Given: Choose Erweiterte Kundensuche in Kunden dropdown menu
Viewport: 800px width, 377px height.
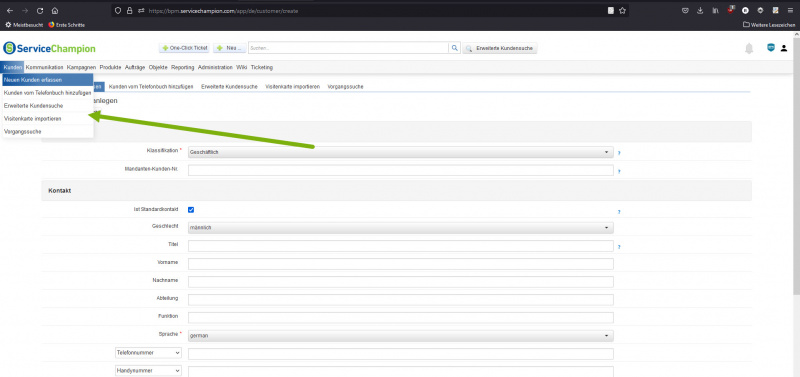Looking at the screenshot, I should 48,106.
